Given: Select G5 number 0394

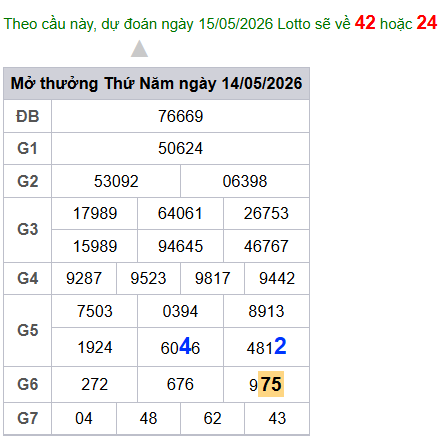Looking at the screenshot, I should coord(180,311).
